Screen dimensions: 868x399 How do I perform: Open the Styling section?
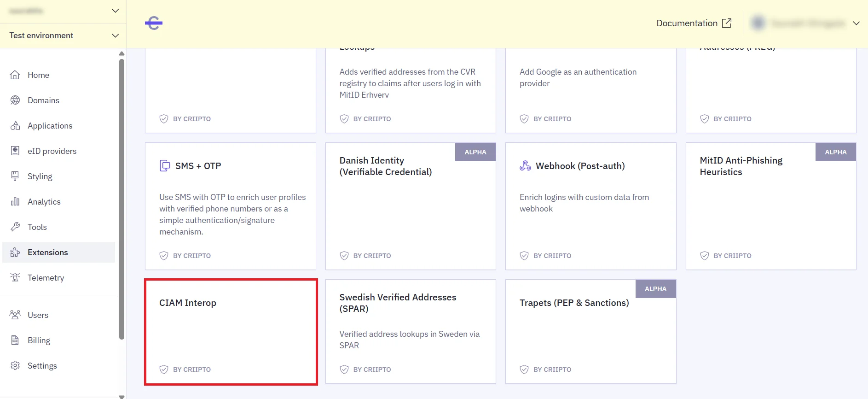(x=59, y=176)
